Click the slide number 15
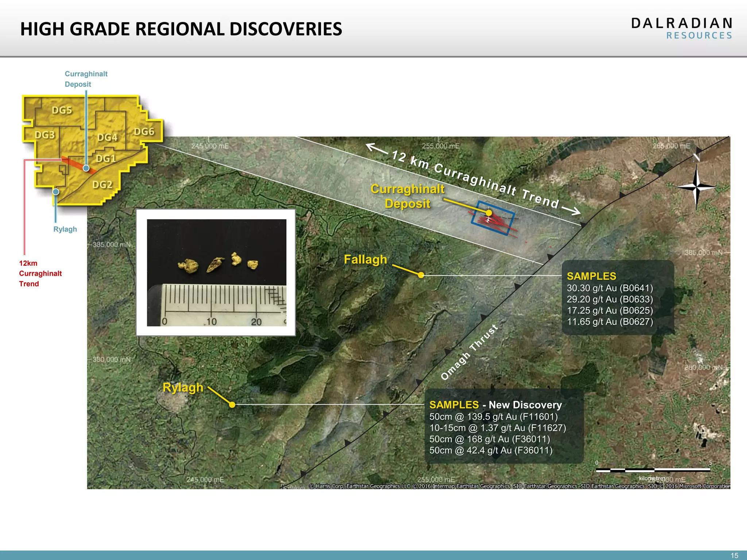 [735, 556]
